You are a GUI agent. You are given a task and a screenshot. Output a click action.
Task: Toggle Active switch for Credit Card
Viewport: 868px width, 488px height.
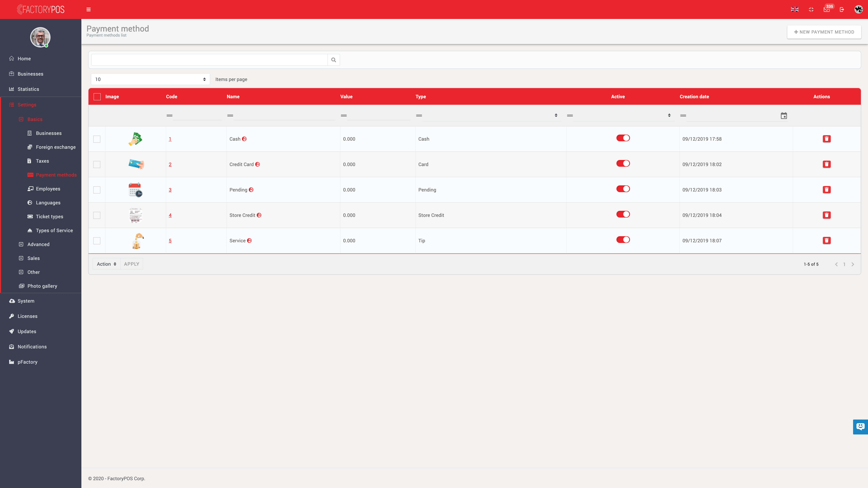click(623, 163)
